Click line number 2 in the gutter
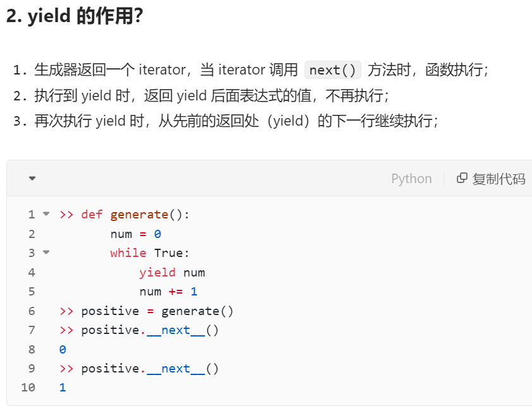 click(32, 234)
